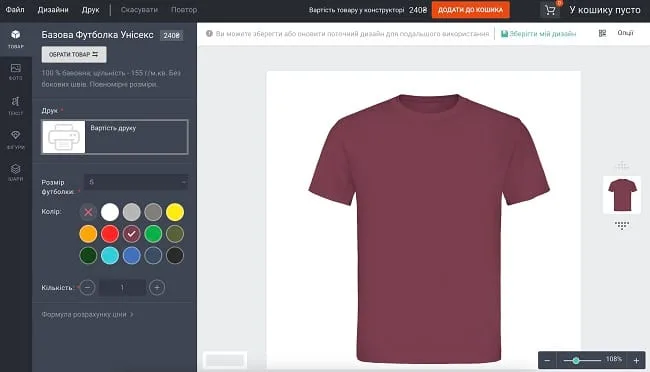Open the Дизайни menu

pyautogui.click(x=53, y=10)
